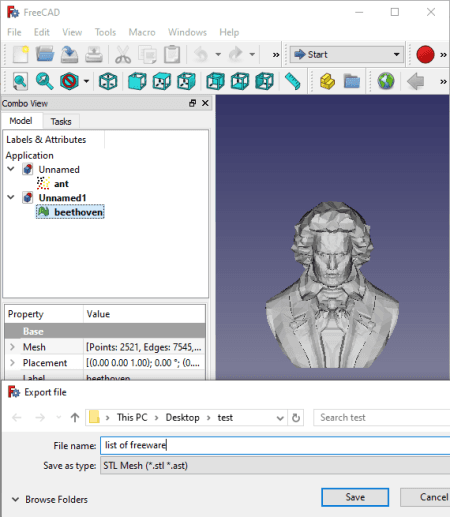Image resolution: width=450 pixels, height=517 pixels.
Task: Open the Edit menu
Action: click(42, 32)
